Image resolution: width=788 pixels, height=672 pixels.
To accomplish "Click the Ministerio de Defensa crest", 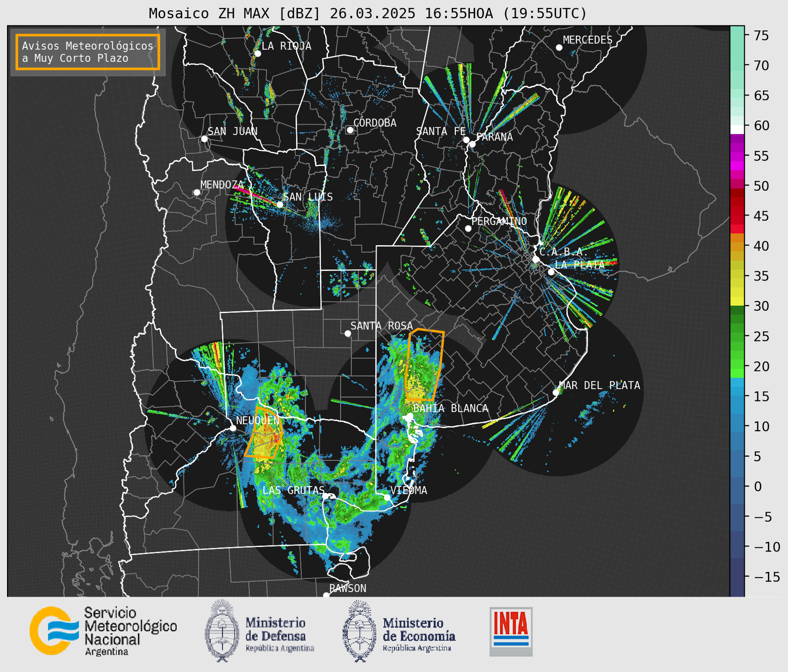I will click(222, 631).
